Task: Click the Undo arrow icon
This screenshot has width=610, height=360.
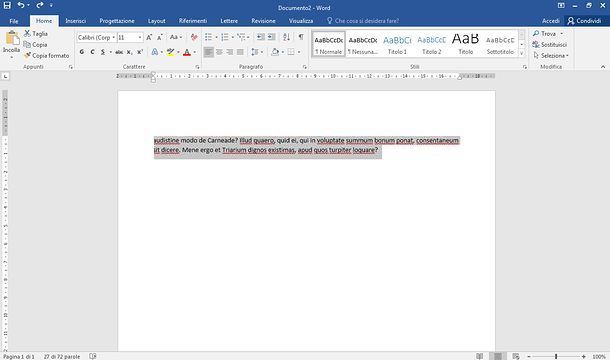Action: [21, 5]
